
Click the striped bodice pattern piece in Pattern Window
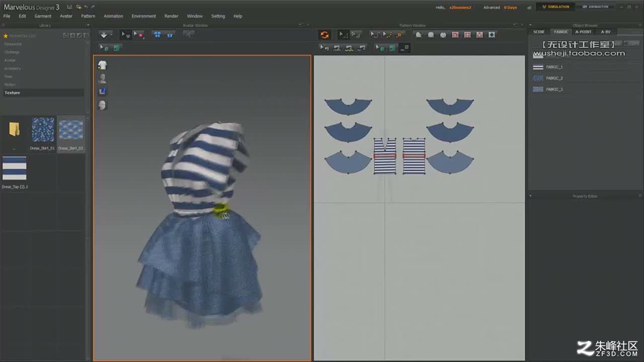point(385,156)
